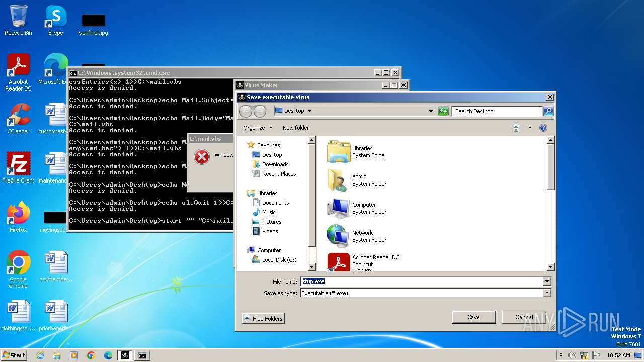The image size is (644, 362).
Task: Open FileZilla Client desktop shortcut
Action: pyautogui.click(x=18, y=168)
